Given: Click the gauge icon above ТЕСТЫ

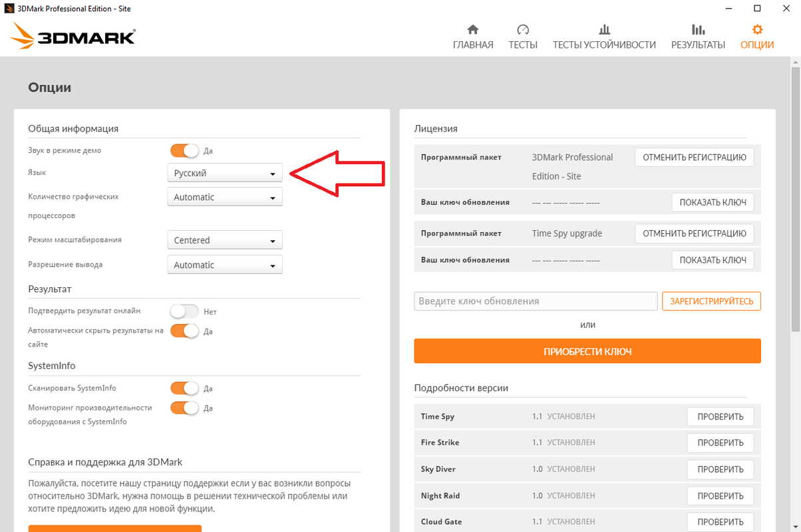Looking at the screenshot, I should coord(523,30).
